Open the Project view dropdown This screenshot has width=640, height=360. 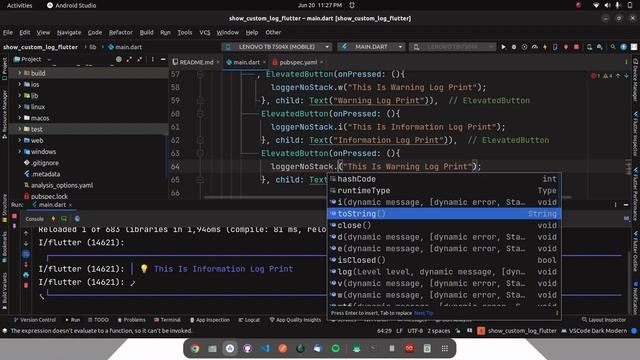click(x=33, y=59)
